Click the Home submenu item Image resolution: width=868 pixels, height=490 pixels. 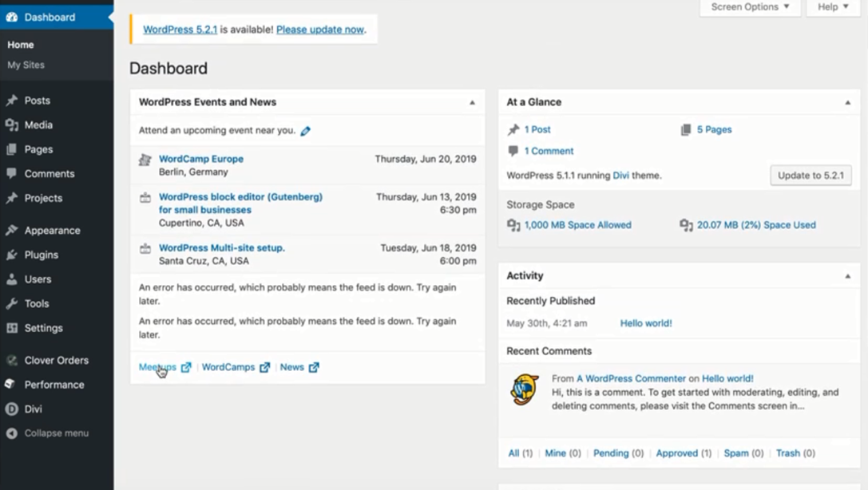(21, 45)
